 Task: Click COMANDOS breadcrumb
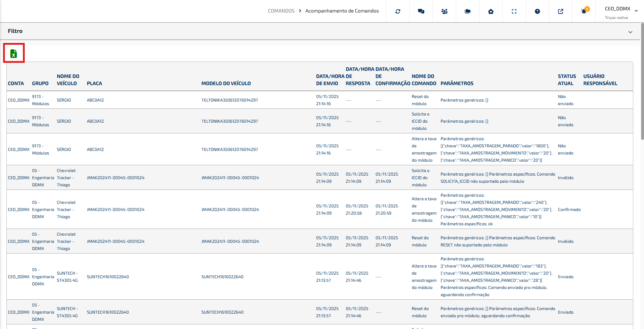click(281, 11)
